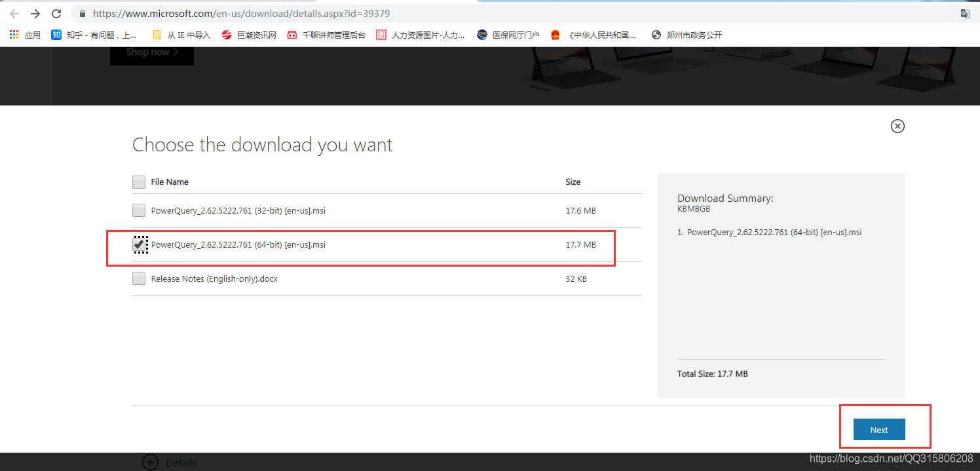The width and height of the screenshot is (980, 471).
Task: Open the 知乎 bookmark
Action: 94,35
